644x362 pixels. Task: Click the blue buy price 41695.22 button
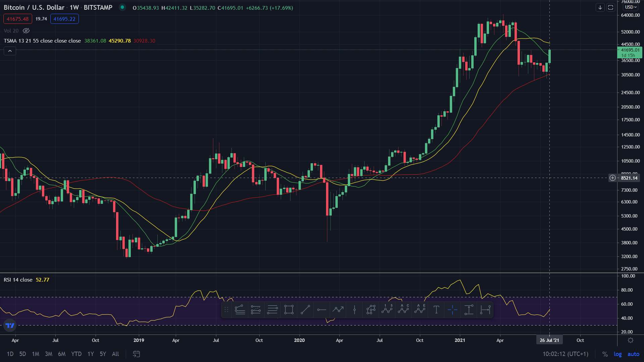[x=64, y=19]
